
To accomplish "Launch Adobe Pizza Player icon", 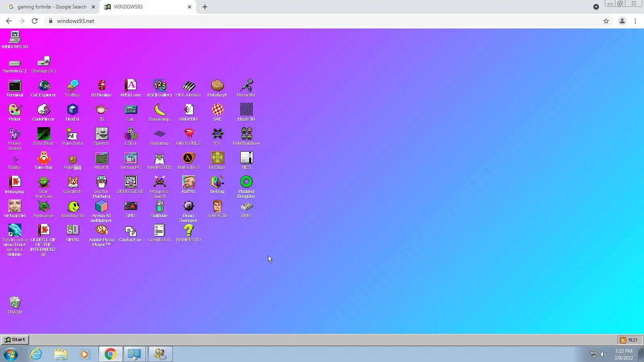I will (101, 235).
